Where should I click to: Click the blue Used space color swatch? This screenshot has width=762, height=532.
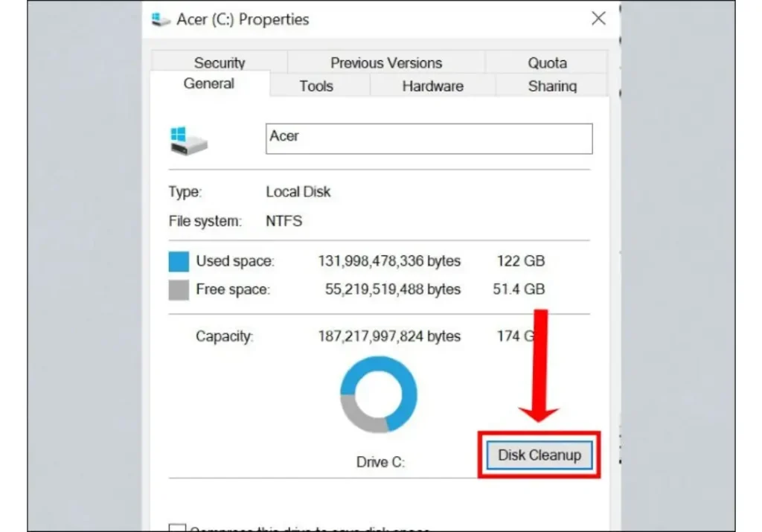click(179, 261)
